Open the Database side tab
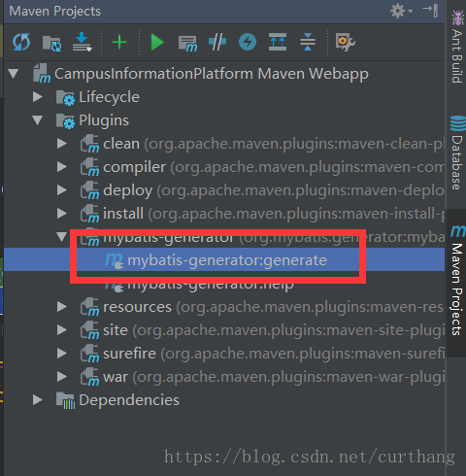The width and height of the screenshot is (466, 476). click(457, 153)
